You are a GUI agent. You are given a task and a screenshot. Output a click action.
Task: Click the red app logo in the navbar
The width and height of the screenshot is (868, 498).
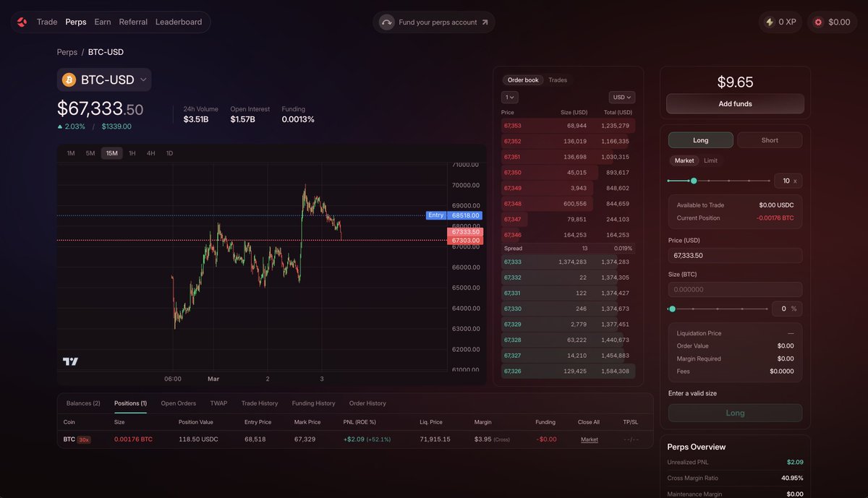22,22
